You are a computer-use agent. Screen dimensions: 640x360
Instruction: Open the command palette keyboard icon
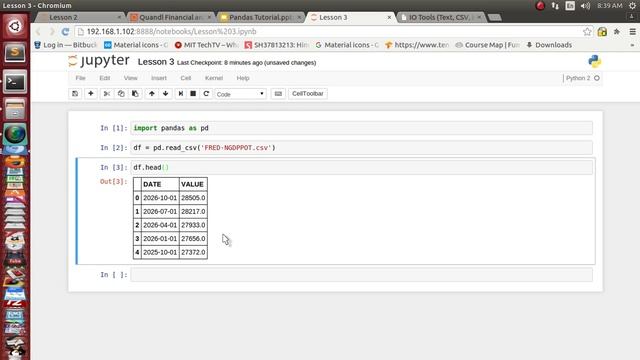point(278,93)
